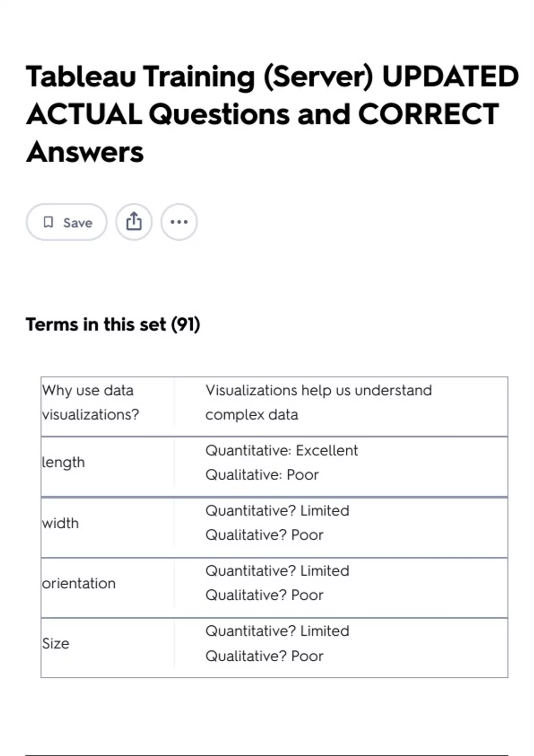Click the word 'Answers' in the title

point(85,152)
